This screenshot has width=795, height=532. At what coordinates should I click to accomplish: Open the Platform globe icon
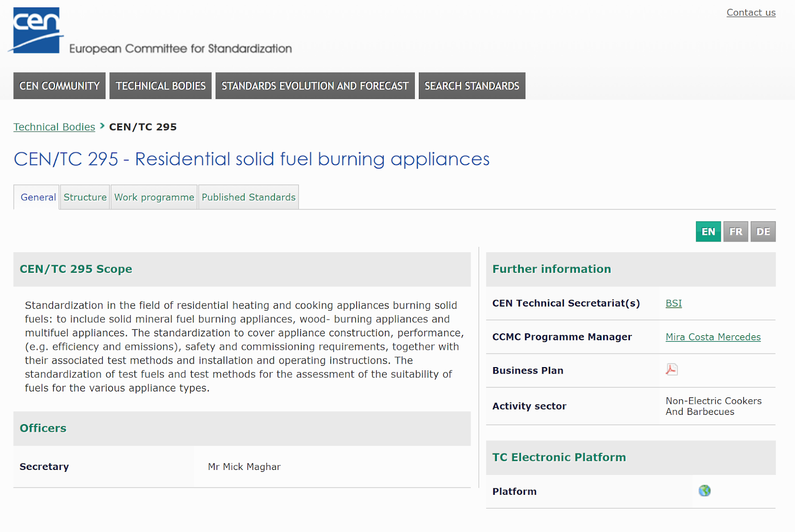(x=704, y=491)
